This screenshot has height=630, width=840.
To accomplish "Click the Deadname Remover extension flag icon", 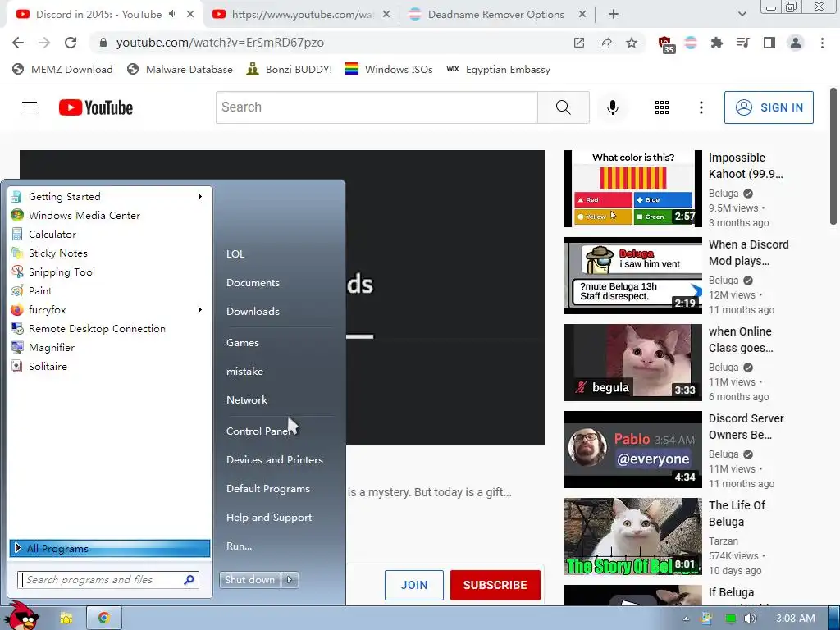I will pyautogui.click(x=691, y=43).
